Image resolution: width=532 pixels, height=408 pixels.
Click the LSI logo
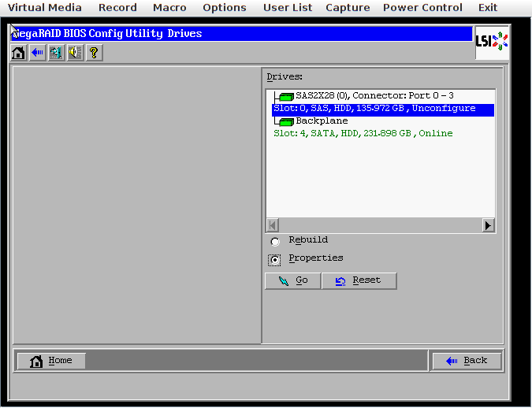click(x=492, y=42)
